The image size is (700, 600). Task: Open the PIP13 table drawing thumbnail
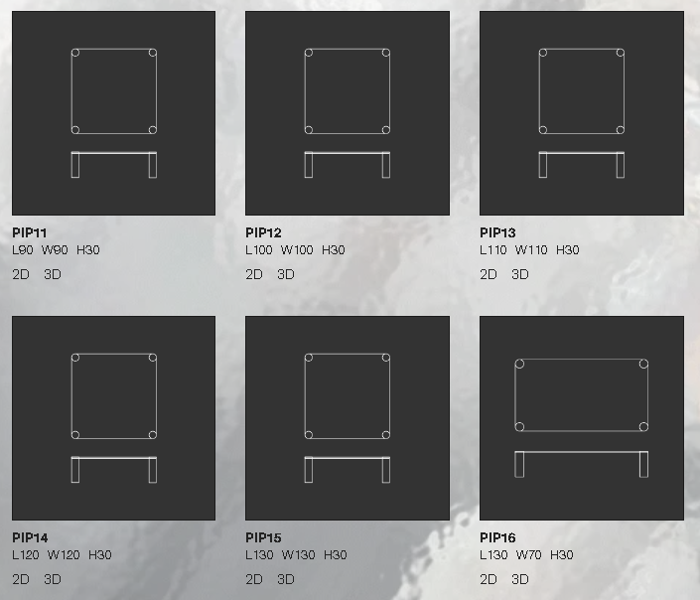coord(582,113)
